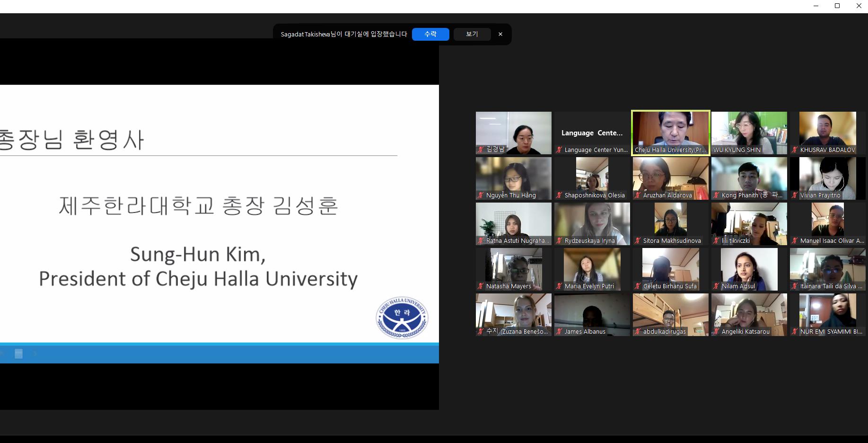Click muted mic icon beside Angeliki Katsarou

point(716,331)
